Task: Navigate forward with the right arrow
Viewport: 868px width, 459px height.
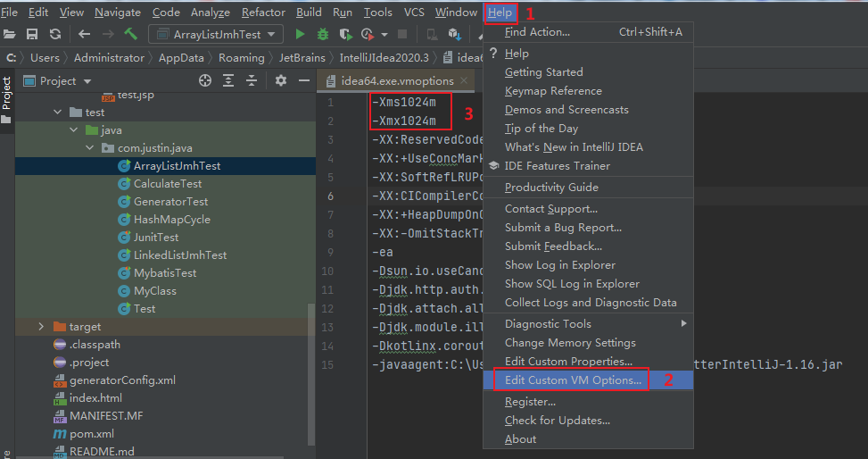Action: click(108, 34)
